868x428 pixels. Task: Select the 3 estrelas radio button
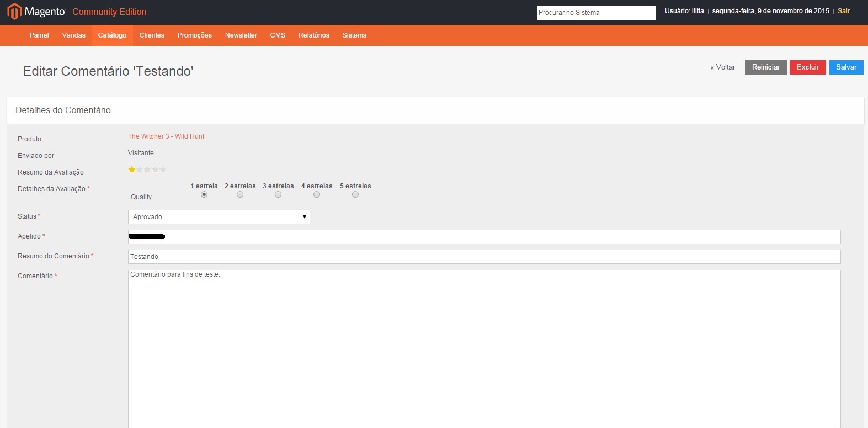pyautogui.click(x=278, y=194)
